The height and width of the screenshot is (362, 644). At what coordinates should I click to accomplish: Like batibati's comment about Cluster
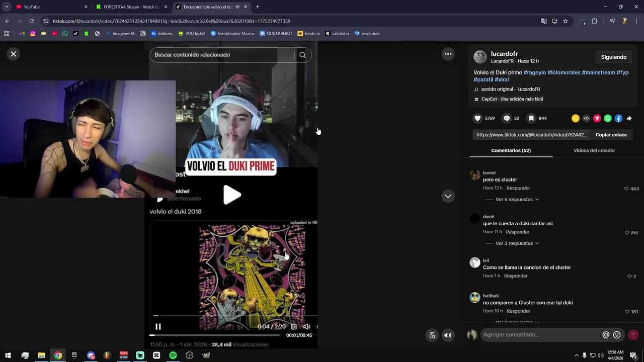(x=627, y=312)
